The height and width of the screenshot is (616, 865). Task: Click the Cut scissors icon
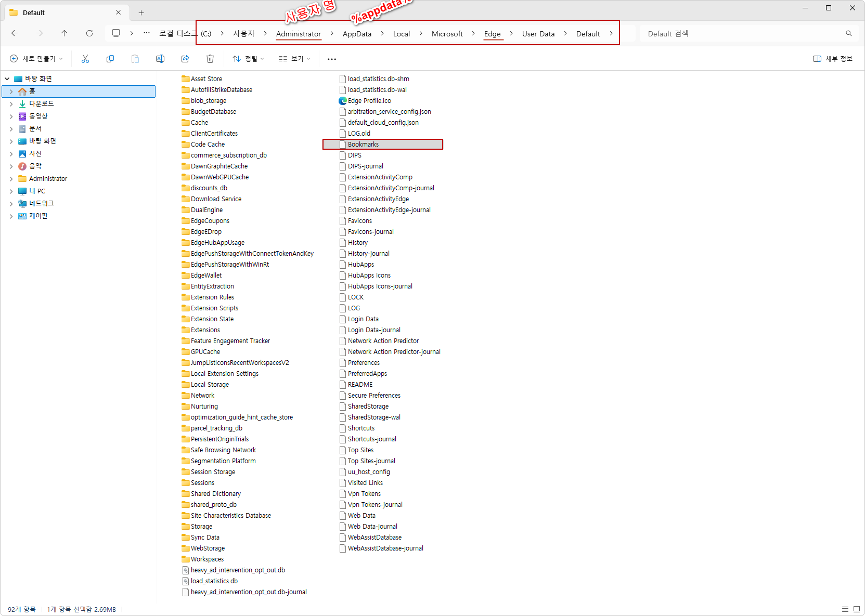pyautogui.click(x=85, y=59)
